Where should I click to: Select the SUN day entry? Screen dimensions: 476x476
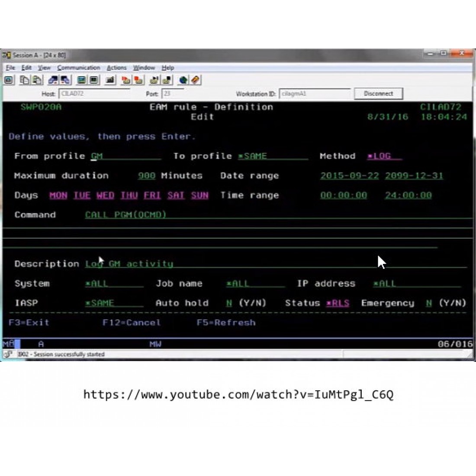tap(200, 196)
